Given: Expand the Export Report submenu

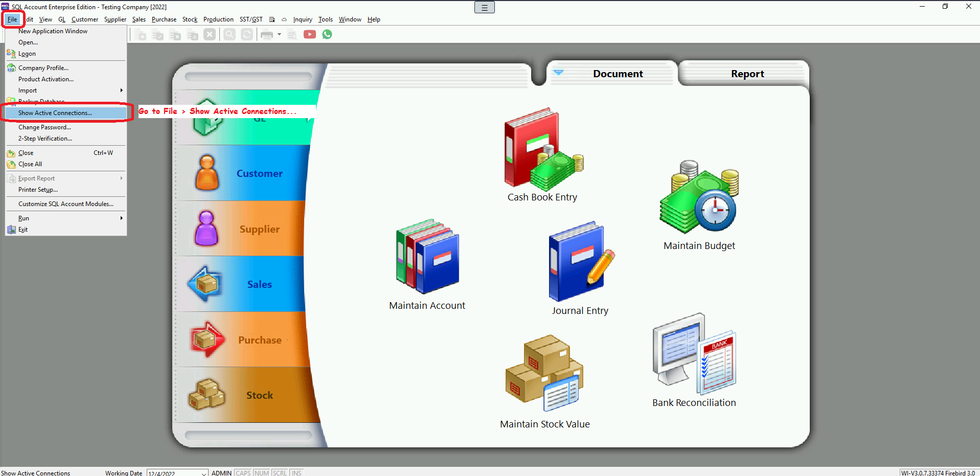Looking at the screenshot, I should pos(65,178).
